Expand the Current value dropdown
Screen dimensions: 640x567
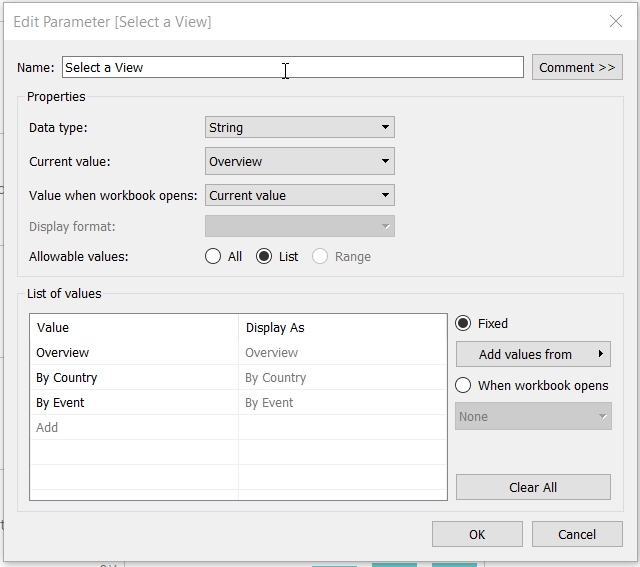point(299,161)
